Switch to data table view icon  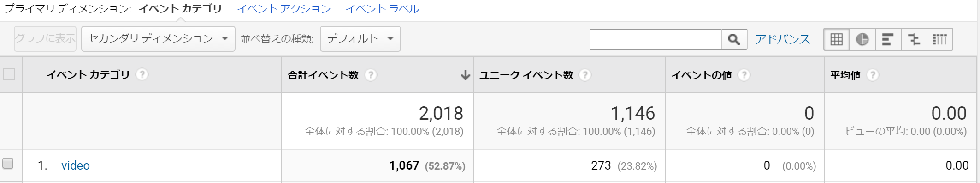pos(837,39)
